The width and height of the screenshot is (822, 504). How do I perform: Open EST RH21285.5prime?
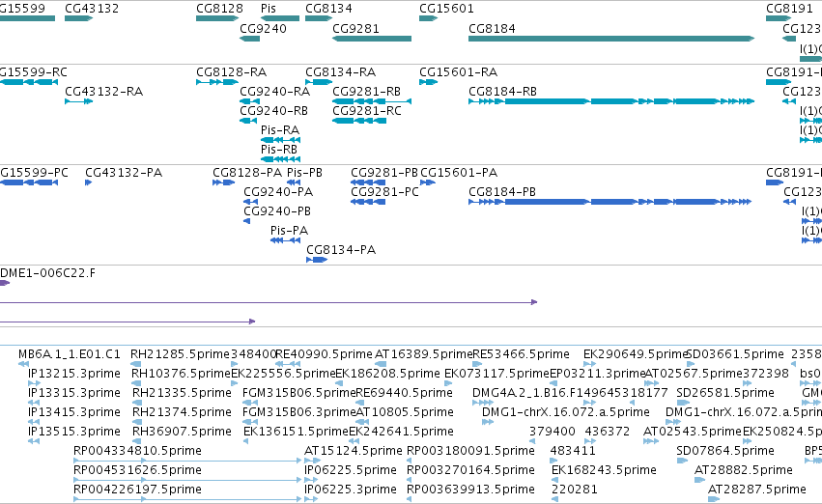180,354
